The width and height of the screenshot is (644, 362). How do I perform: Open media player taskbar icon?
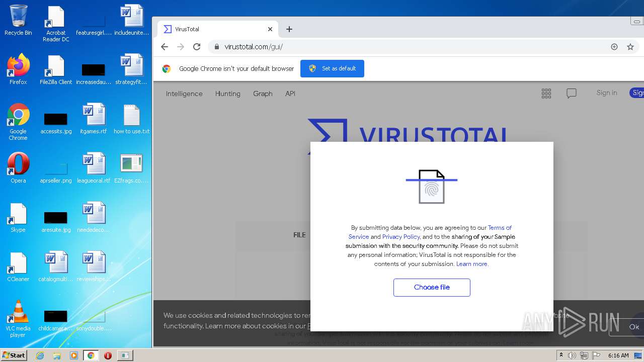click(x=74, y=355)
